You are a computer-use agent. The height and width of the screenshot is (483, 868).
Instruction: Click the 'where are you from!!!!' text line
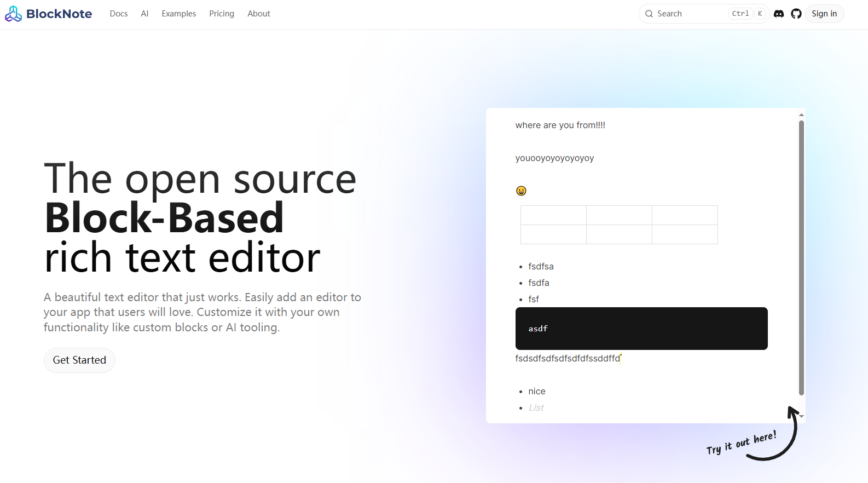point(560,125)
